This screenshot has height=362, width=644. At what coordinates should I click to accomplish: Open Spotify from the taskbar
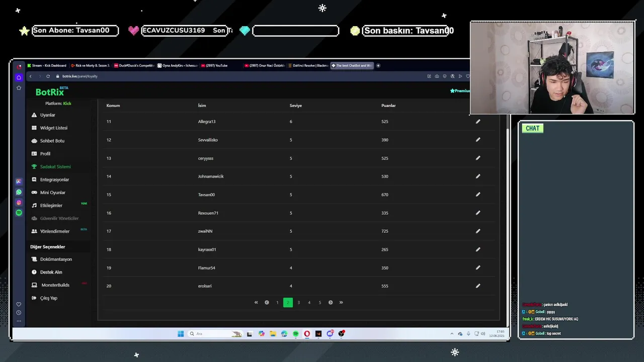[295, 333]
